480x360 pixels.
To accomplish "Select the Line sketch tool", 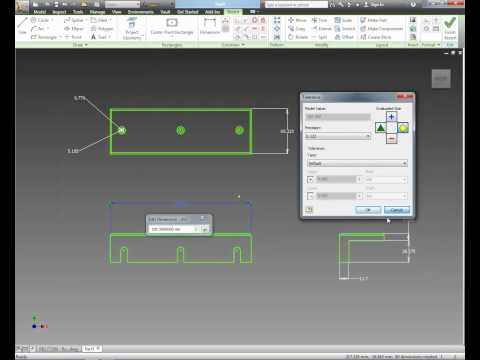I will (22, 26).
